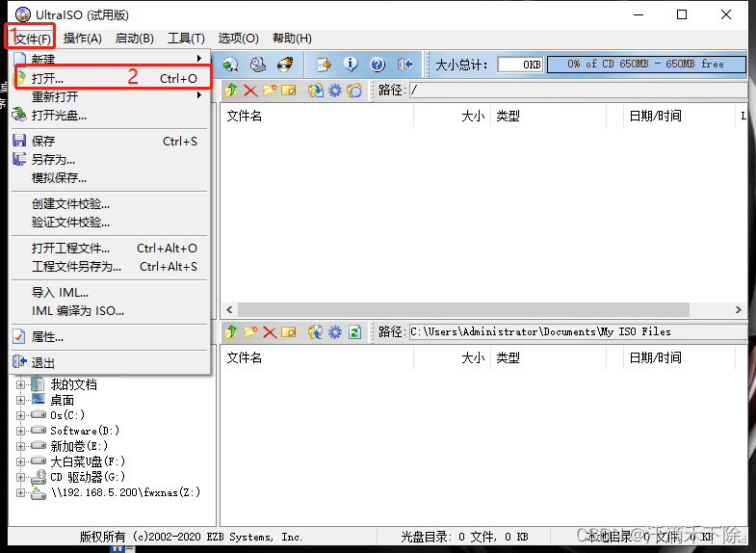Open the 启动(B) menu
Screen dimensions: 756x553
pyautogui.click(x=135, y=39)
